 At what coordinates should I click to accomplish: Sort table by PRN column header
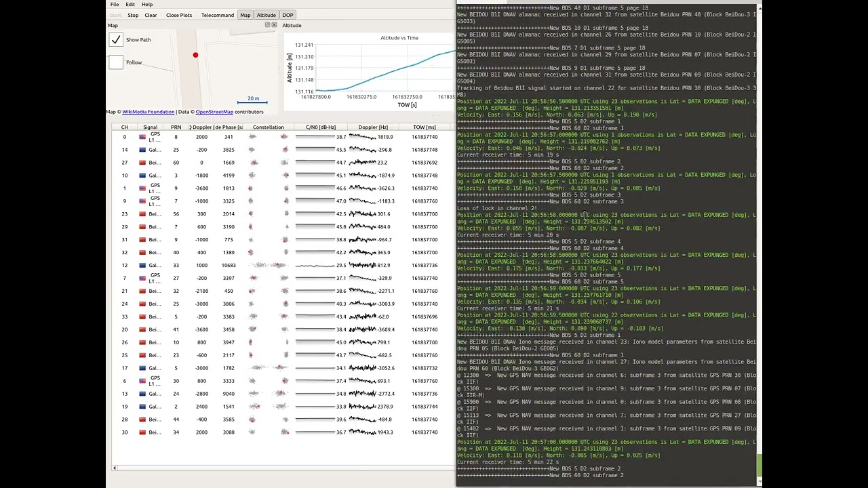pos(176,127)
